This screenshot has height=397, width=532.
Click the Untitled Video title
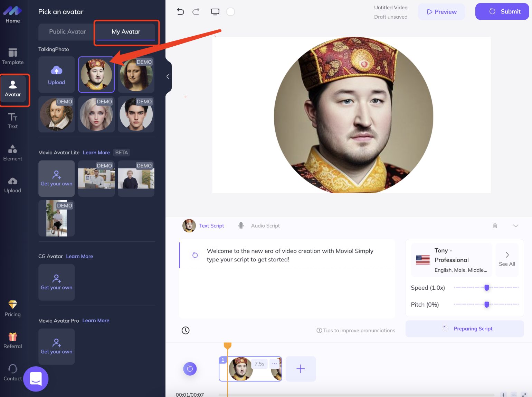pyautogui.click(x=391, y=8)
